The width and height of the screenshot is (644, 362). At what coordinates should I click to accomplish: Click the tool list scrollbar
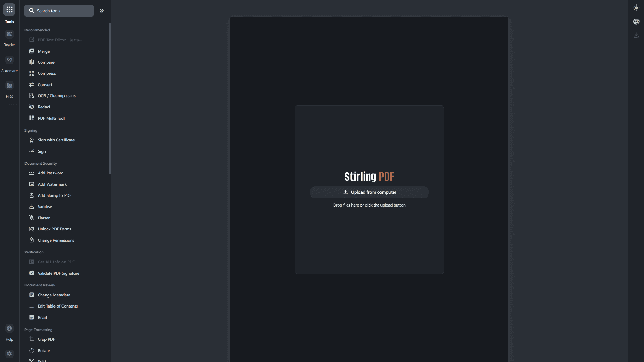point(110,99)
